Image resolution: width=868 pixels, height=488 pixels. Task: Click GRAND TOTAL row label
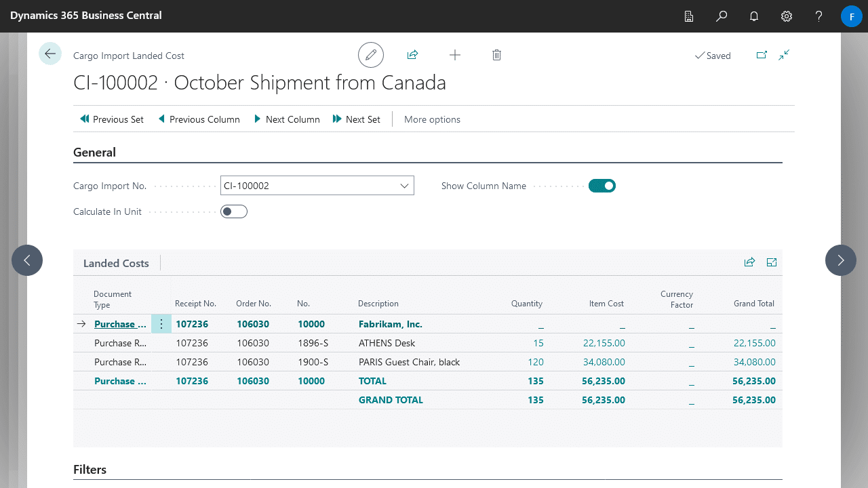391,400
